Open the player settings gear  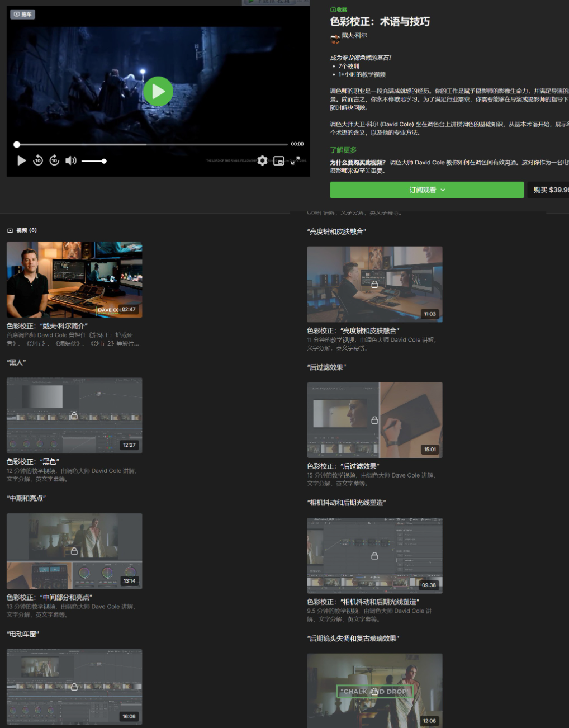coord(262,161)
